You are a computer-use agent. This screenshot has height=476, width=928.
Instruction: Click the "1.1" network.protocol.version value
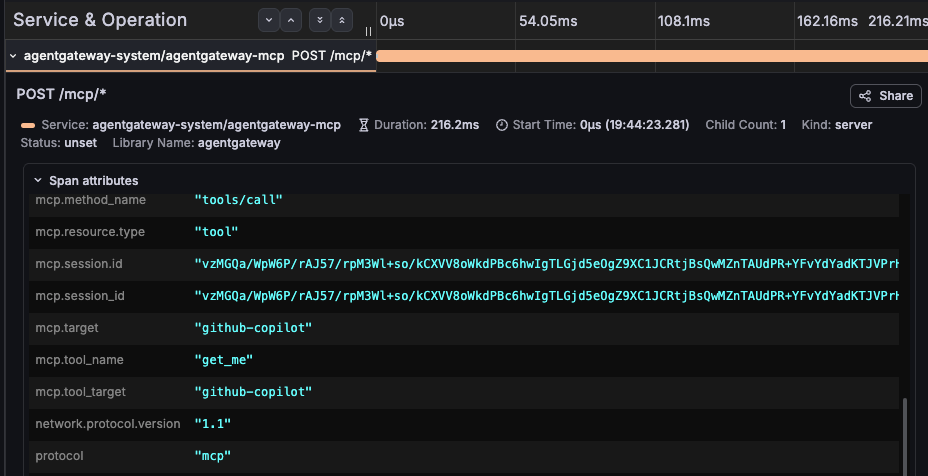(212, 424)
